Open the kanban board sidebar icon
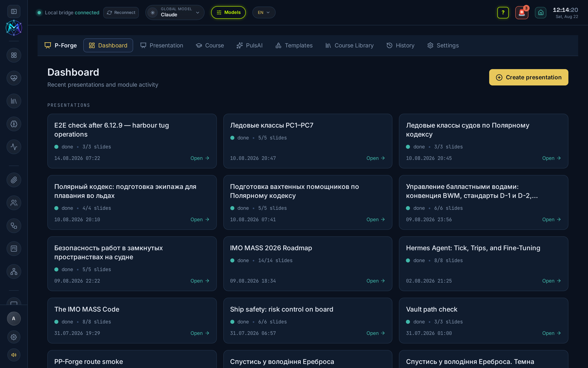The width and height of the screenshot is (588, 368). tap(14, 248)
